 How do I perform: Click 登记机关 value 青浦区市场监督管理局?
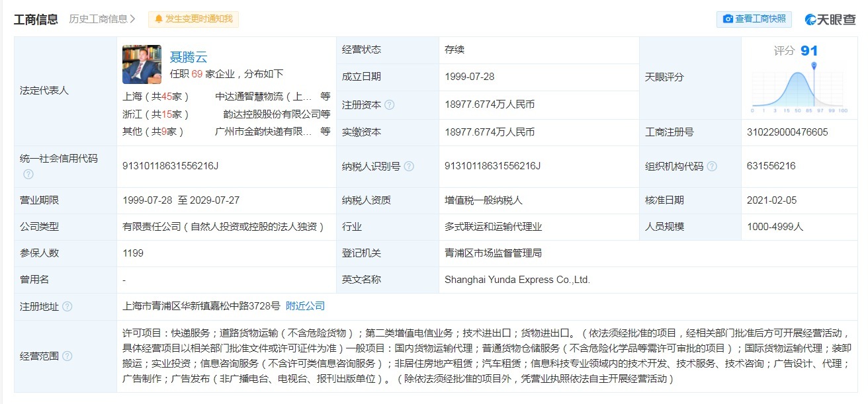[x=494, y=253]
